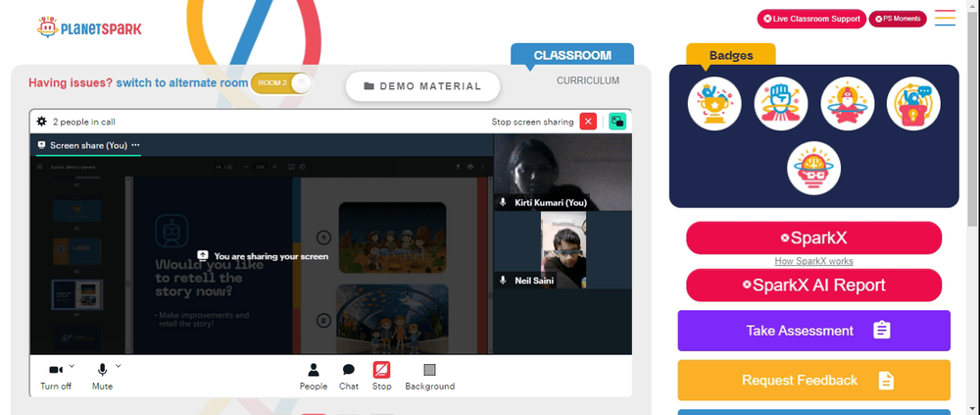Switch to the Classroom tab
The height and width of the screenshot is (415, 980).
[572, 55]
